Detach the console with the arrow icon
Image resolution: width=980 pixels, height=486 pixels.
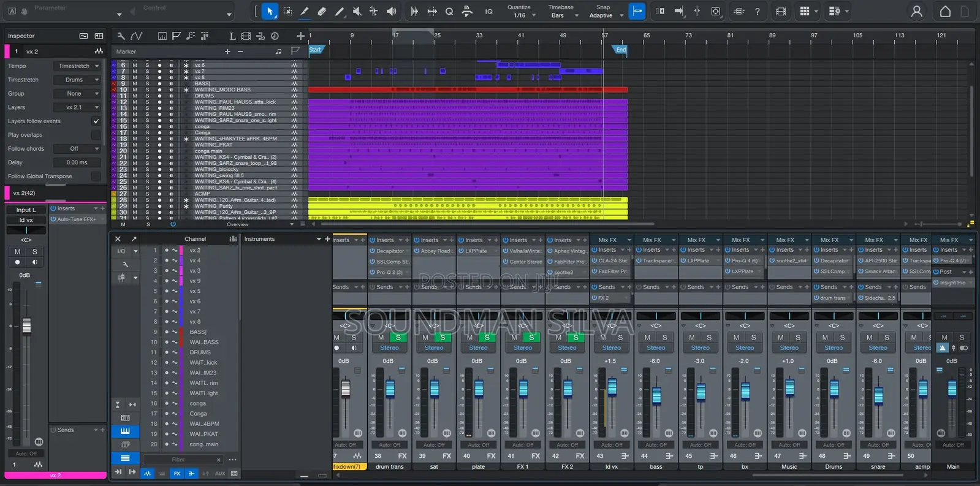point(134,239)
